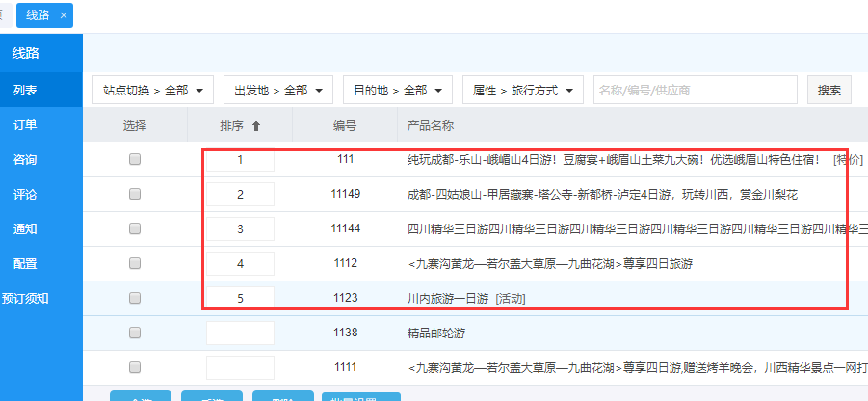Open the 通知 sidebar item
The width and height of the screenshot is (868, 401).
(x=26, y=229)
